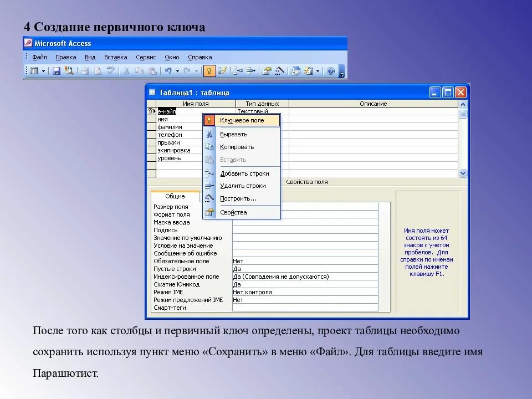Open the Сервис menu
532x399 pixels.
146,57
